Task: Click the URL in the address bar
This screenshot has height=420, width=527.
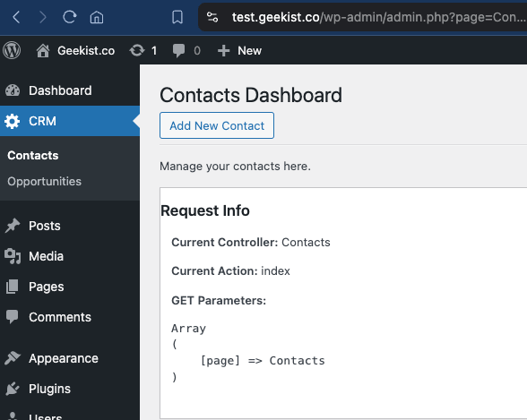Action: point(378,17)
